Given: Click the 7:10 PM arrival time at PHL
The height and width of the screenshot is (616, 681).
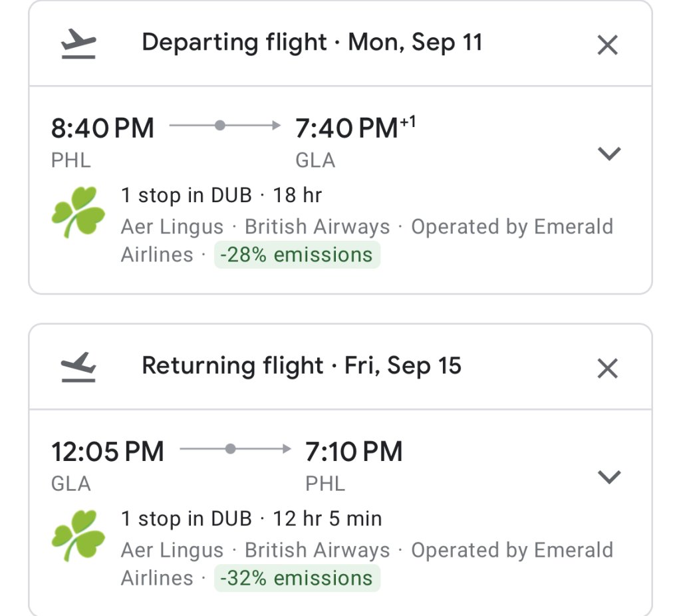Looking at the screenshot, I should pos(354,452).
